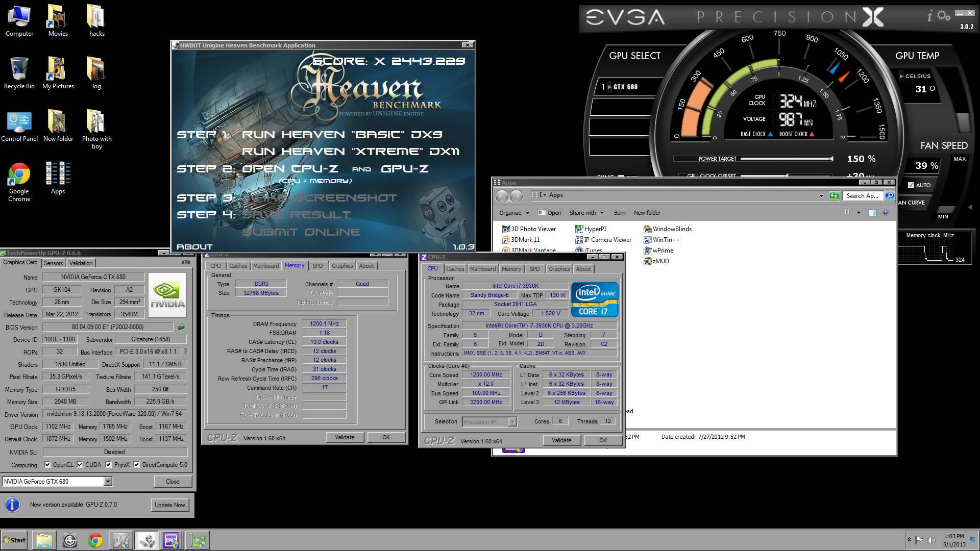Click the Control Panel desktop icon
The height and width of the screenshot is (551, 980).
19,126
